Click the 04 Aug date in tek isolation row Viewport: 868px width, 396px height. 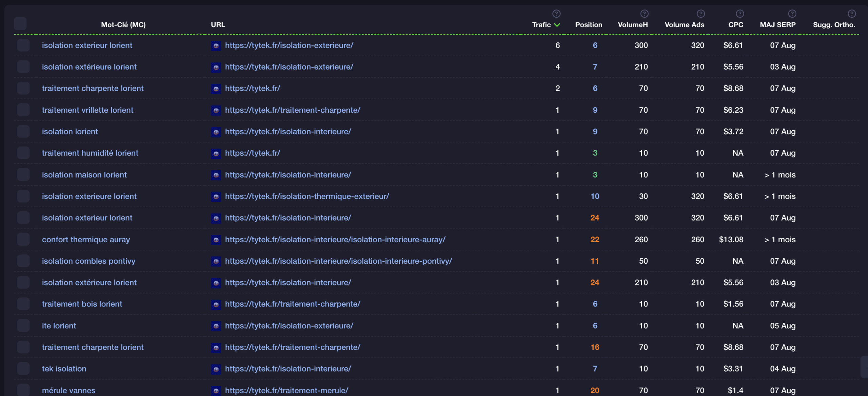click(783, 369)
